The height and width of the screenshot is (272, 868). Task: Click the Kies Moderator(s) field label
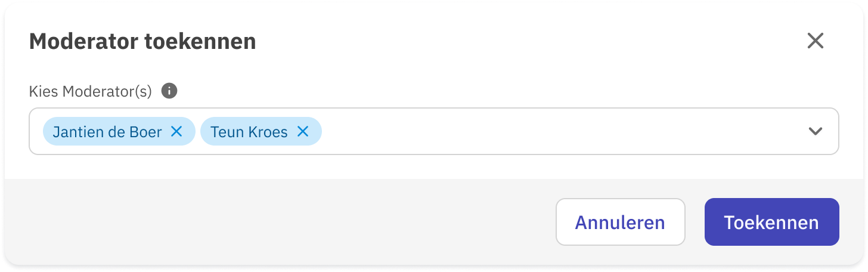[91, 91]
